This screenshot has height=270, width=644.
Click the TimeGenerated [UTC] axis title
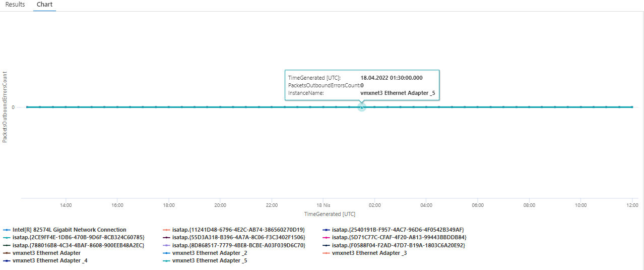[330, 214]
